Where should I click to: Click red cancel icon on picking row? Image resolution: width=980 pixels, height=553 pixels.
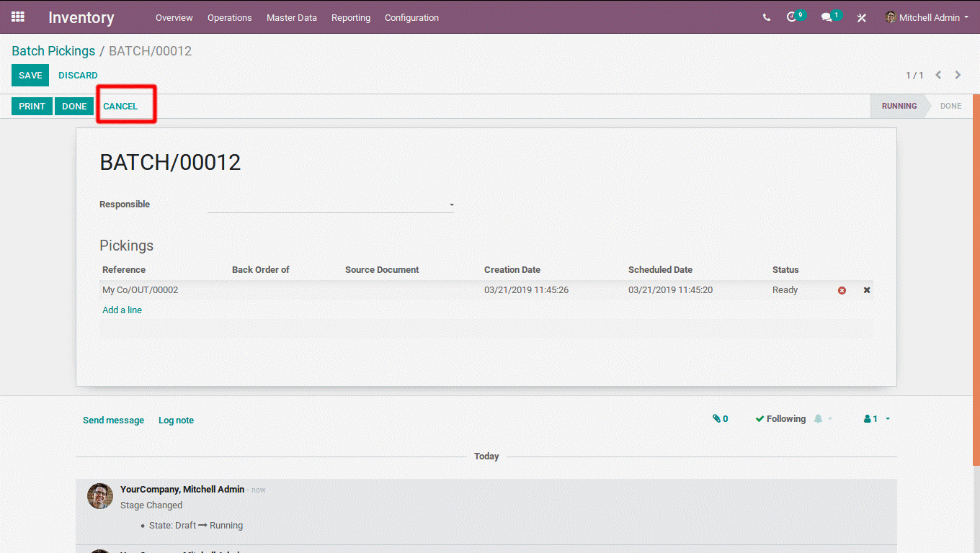coord(842,290)
